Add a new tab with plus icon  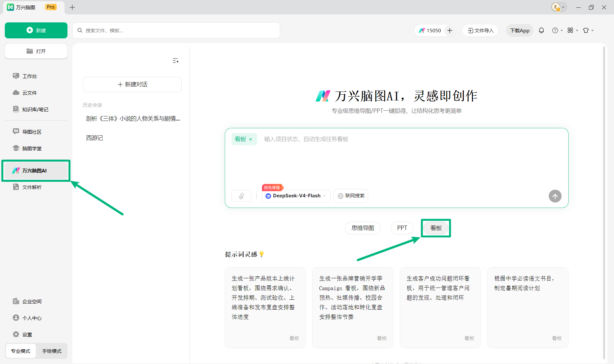pos(72,7)
